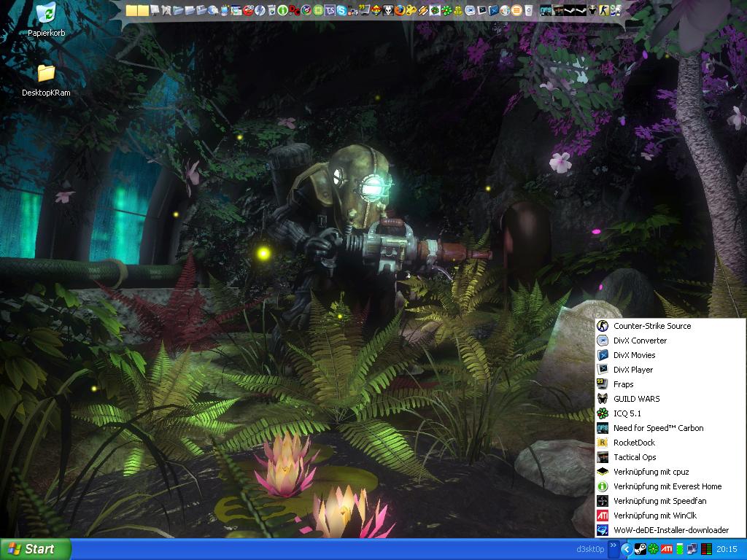
Task: Open Papierkorb desktop icon
Action: tap(46, 19)
